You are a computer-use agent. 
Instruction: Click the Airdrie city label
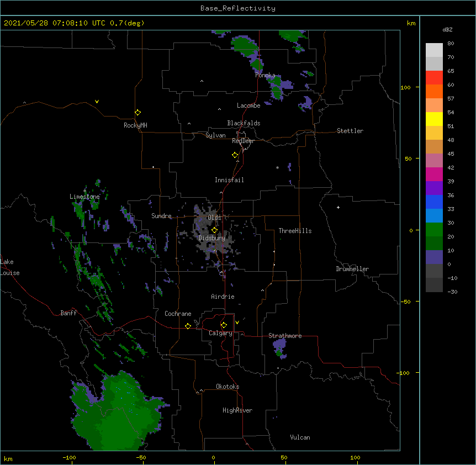coord(223,297)
